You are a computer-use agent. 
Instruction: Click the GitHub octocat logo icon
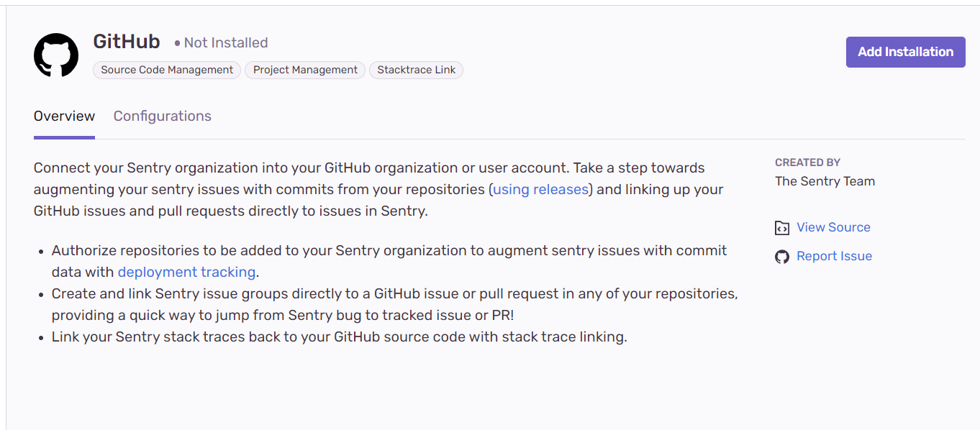pos(55,54)
